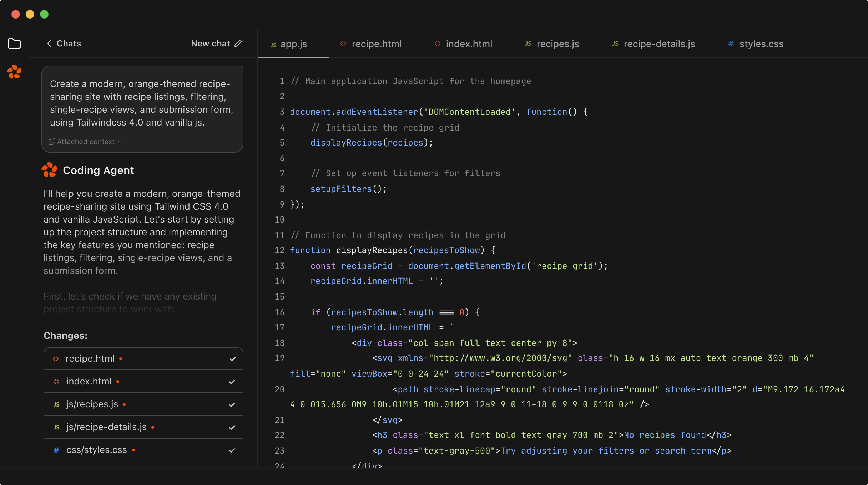Toggle checkmark on js/recipes.js change
Image resolution: width=868 pixels, height=485 pixels.
click(x=232, y=404)
